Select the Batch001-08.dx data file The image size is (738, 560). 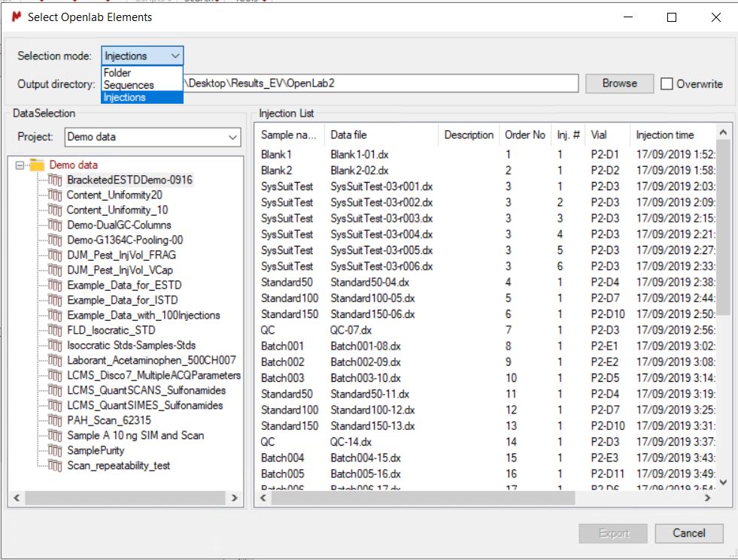coord(366,347)
